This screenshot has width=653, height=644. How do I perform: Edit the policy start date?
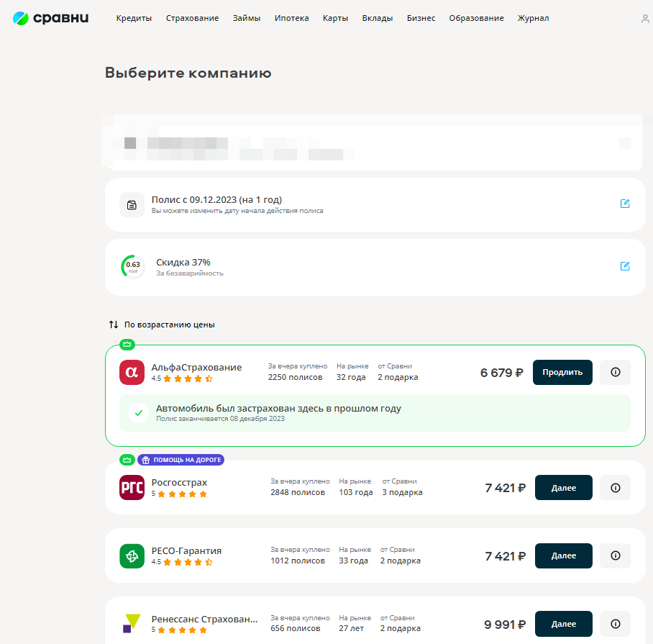click(625, 204)
